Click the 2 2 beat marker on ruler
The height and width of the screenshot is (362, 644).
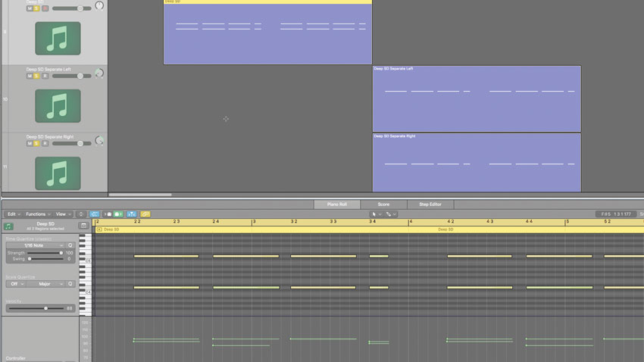(137, 222)
